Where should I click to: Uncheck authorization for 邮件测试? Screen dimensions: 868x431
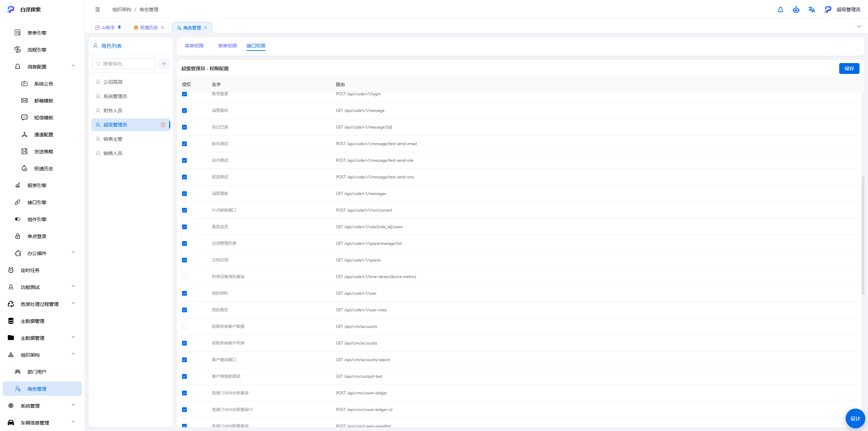pos(184,144)
